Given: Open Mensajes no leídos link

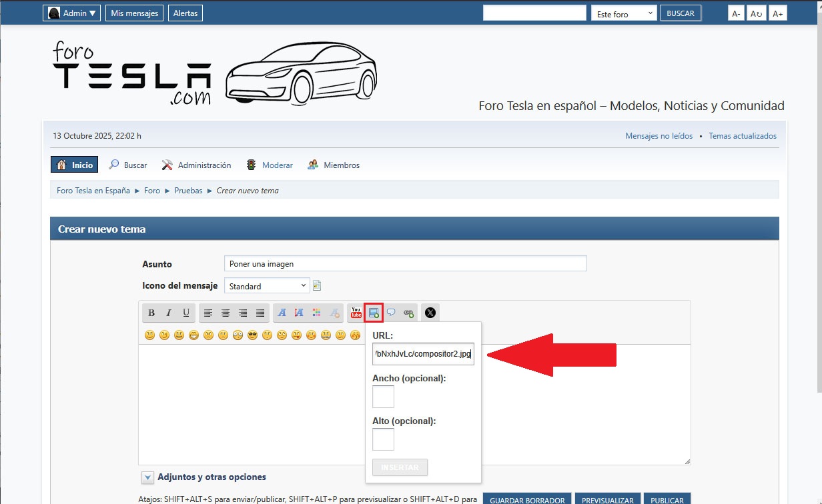Looking at the screenshot, I should tap(659, 136).
